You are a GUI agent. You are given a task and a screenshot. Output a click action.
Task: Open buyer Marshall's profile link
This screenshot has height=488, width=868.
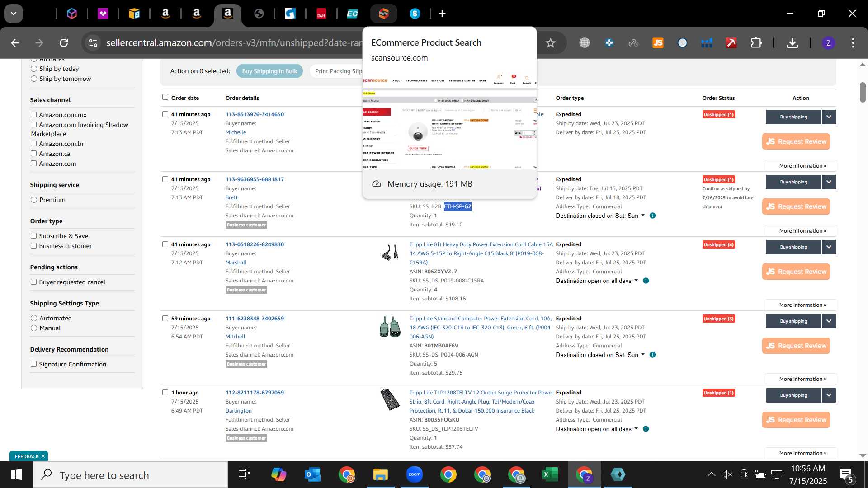(236, 263)
